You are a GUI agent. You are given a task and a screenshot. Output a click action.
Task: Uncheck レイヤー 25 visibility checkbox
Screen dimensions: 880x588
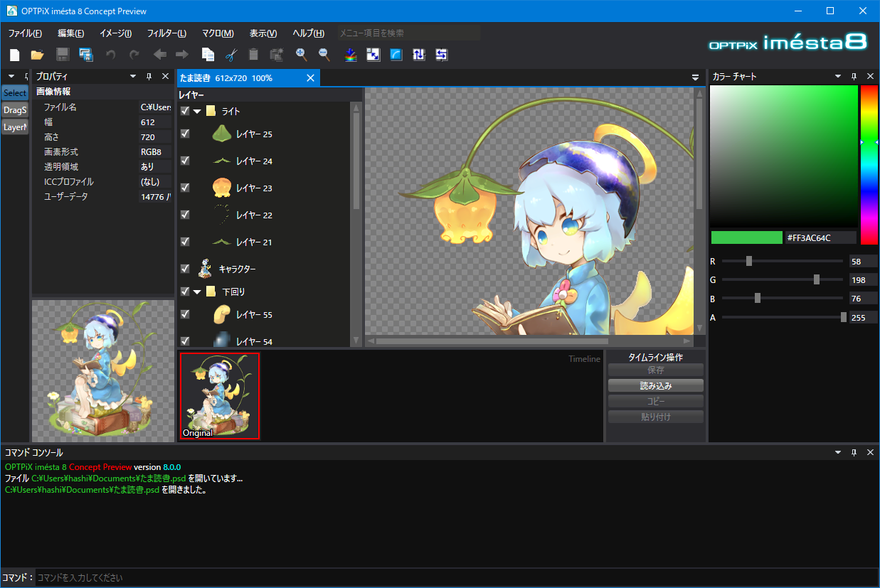[185, 134]
